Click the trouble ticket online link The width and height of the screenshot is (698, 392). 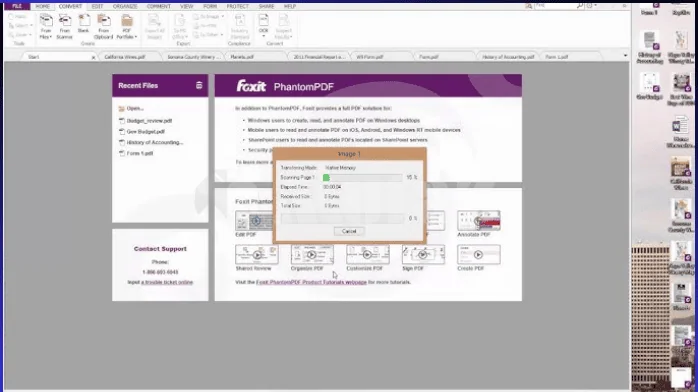(167, 282)
